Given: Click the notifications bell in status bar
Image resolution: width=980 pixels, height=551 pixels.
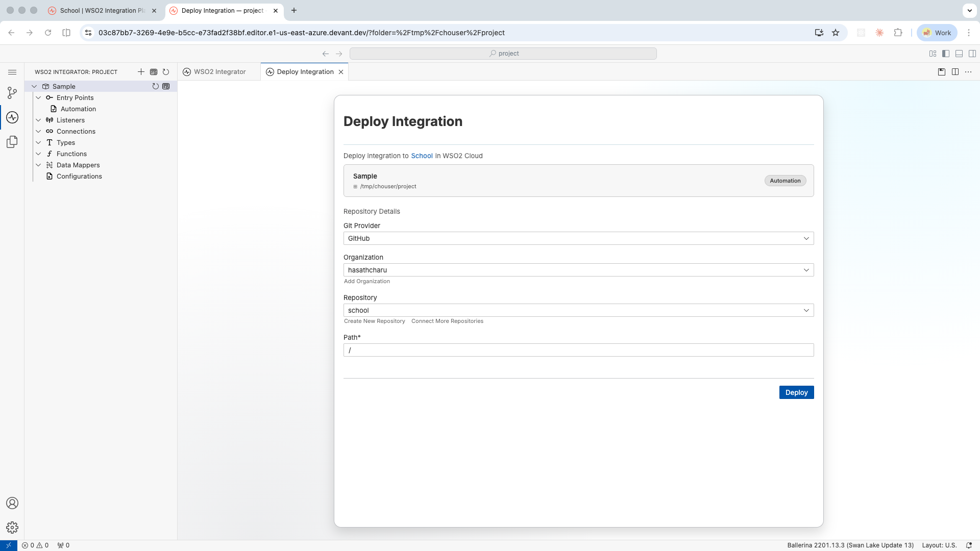Looking at the screenshot, I should [x=969, y=545].
